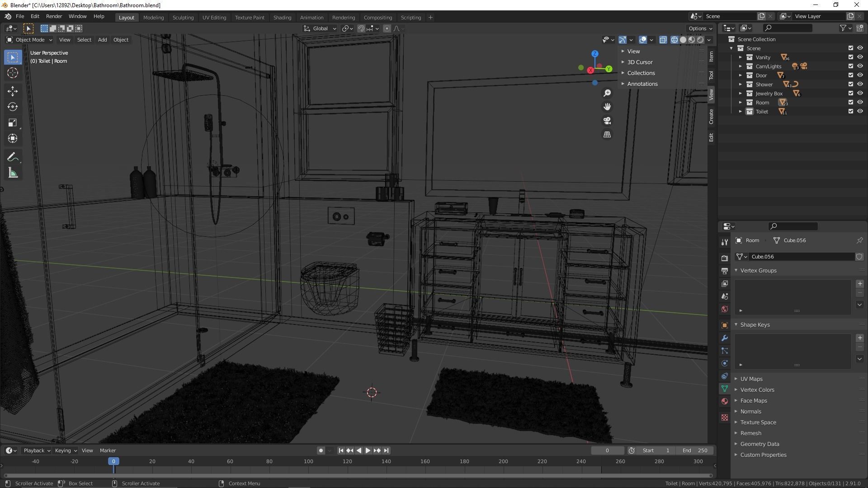Open the Playback dropdown in timeline

point(36,450)
